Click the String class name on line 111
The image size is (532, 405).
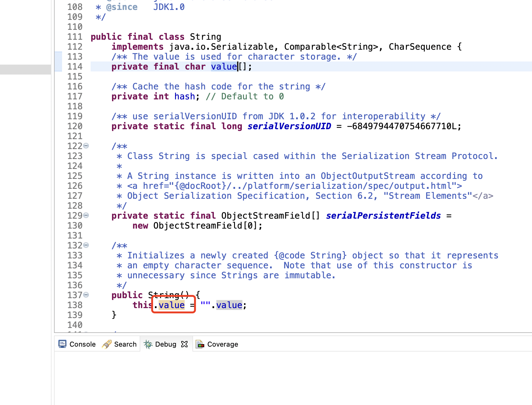[x=205, y=37]
